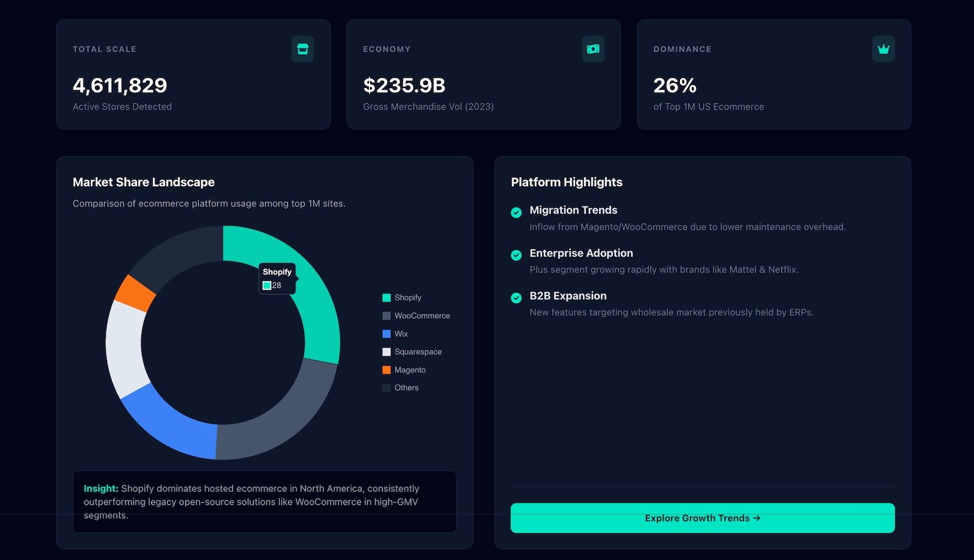Viewport: 974px width, 560px height.
Task: Click the Explore Growth Trends button
Action: tap(702, 518)
